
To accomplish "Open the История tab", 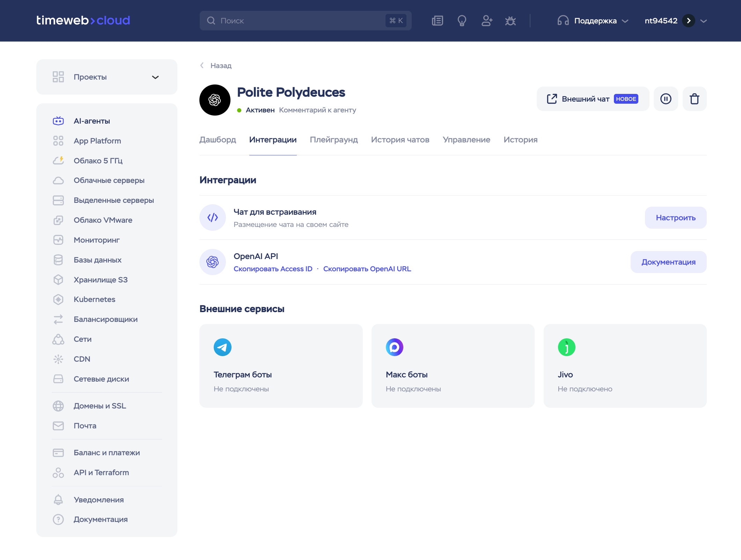I will 520,140.
